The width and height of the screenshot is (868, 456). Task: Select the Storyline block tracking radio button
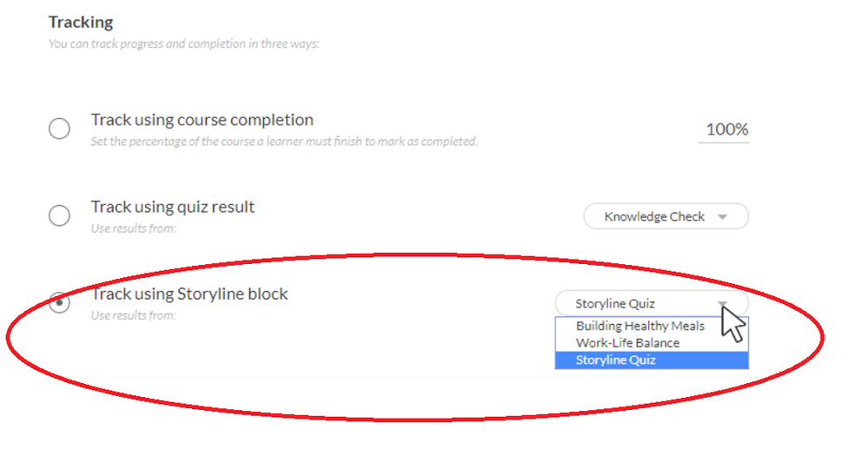[59, 302]
